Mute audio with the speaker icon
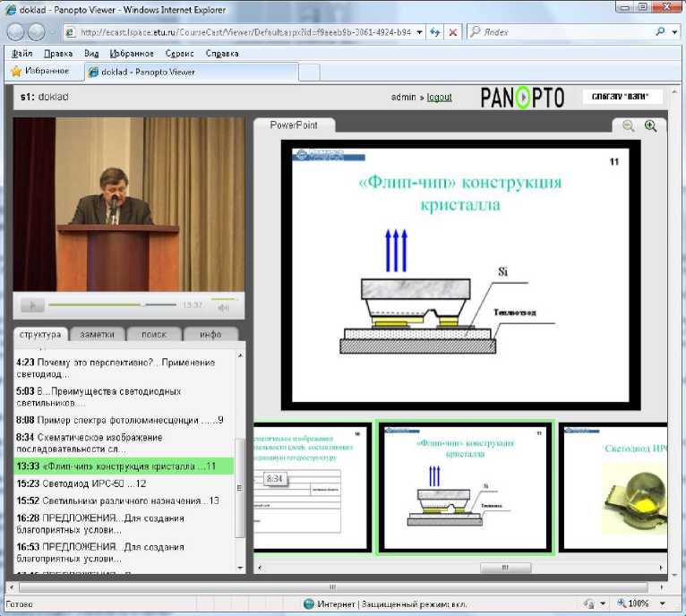The image size is (686, 616). [223, 307]
